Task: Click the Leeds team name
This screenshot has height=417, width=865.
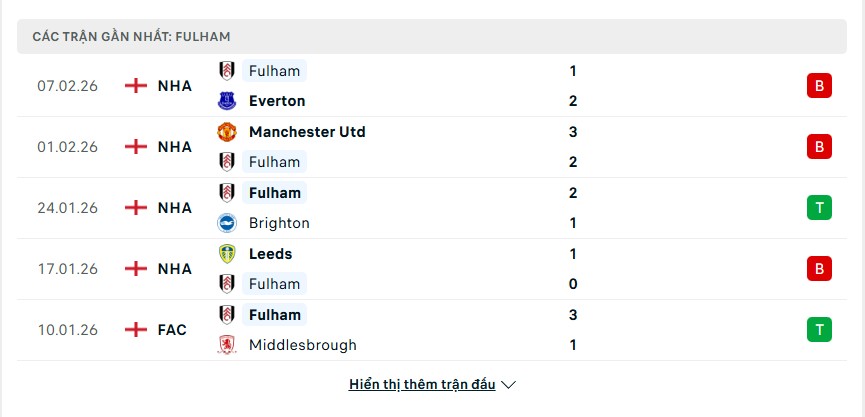Action: point(270,254)
